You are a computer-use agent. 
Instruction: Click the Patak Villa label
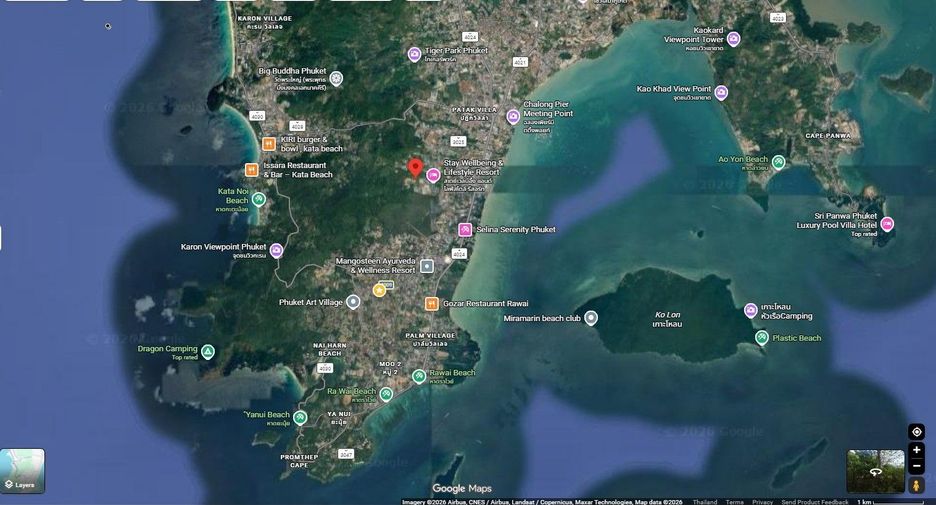point(475,113)
